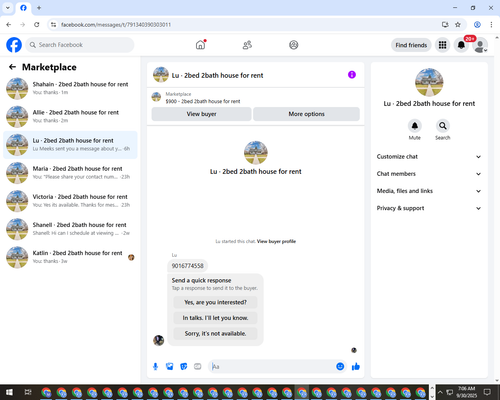This screenshot has height=400, width=500.
Task: Click the chat header listing avatar
Action: point(161,75)
